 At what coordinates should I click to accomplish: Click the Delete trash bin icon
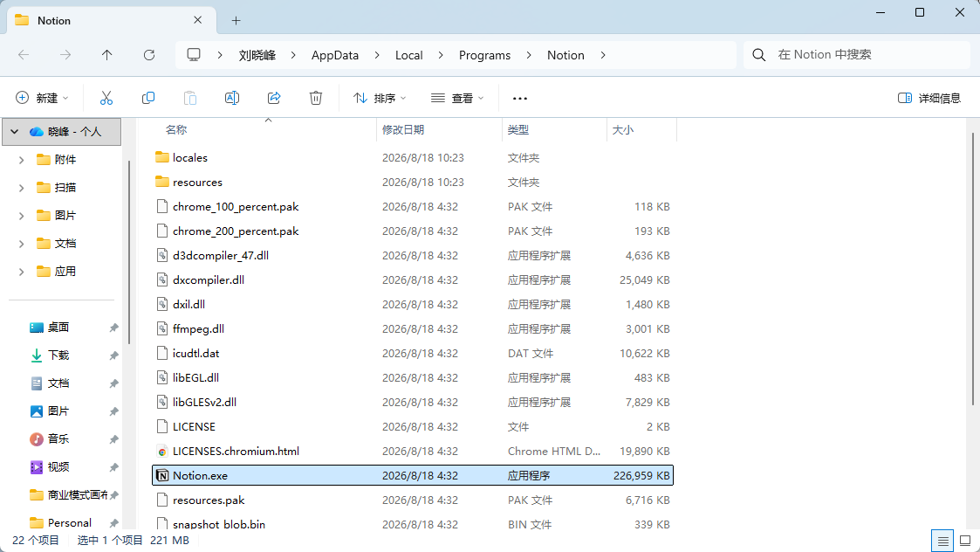[x=316, y=98]
